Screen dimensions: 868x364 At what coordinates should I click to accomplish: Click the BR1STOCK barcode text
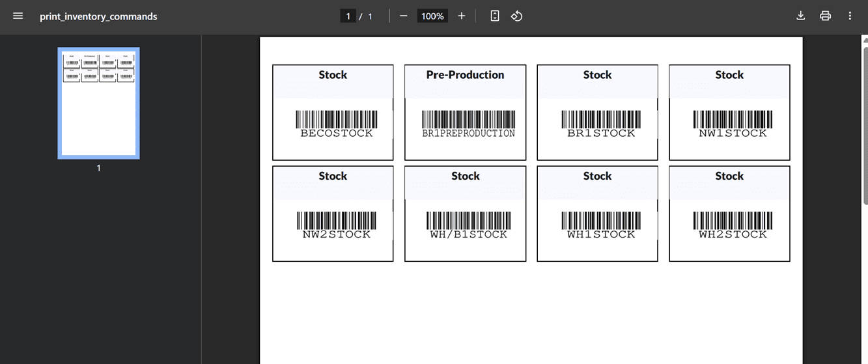[x=601, y=133]
